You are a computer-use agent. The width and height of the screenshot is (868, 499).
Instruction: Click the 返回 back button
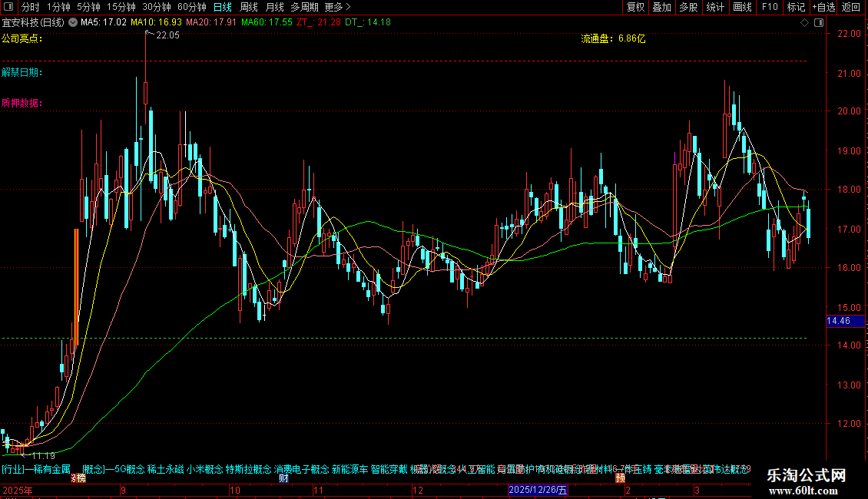point(851,7)
